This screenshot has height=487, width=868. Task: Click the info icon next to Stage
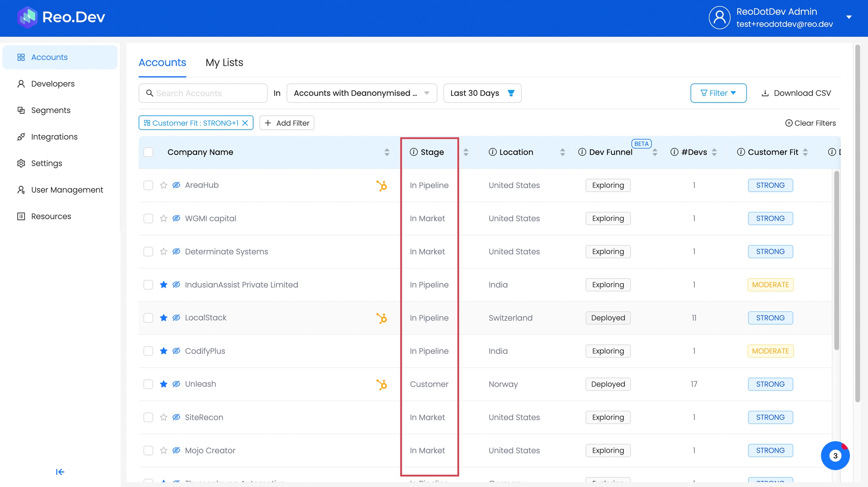pos(414,152)
